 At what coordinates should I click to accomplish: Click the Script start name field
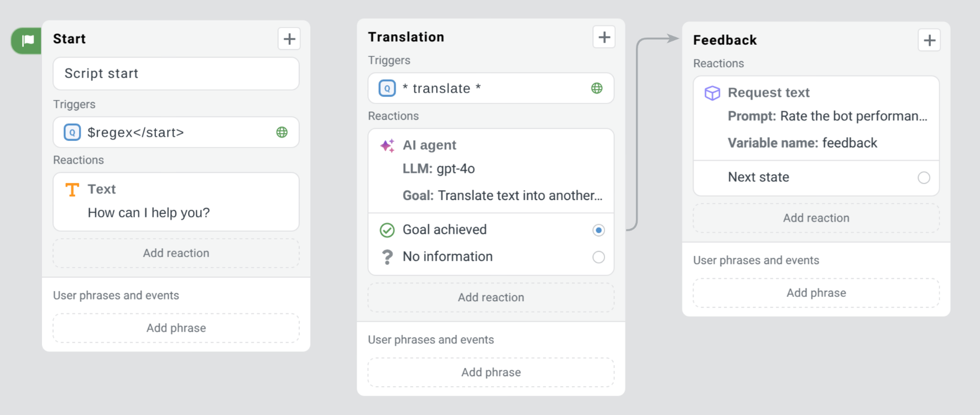(x=175, y=73)
